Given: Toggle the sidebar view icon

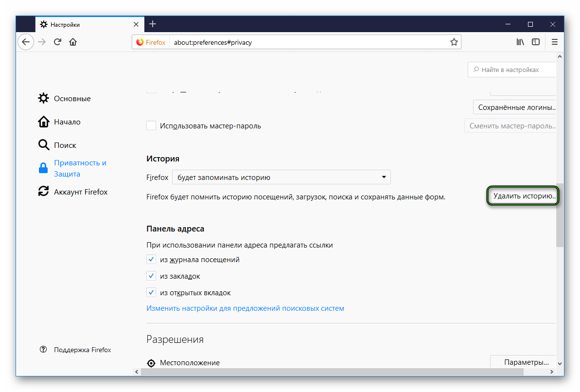Looking at the screenshot, I should 536,42.
